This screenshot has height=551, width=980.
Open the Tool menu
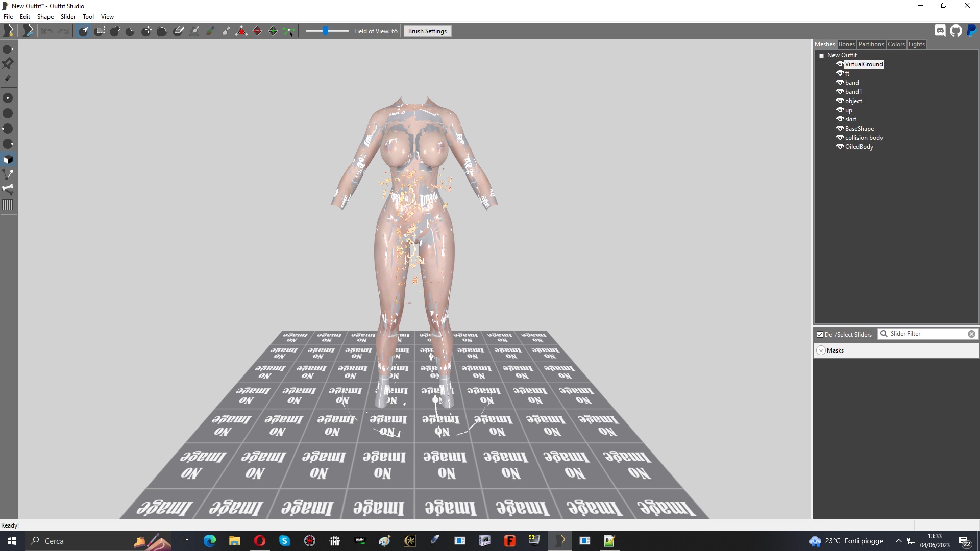pyautogui.click(x=88, y=17)
